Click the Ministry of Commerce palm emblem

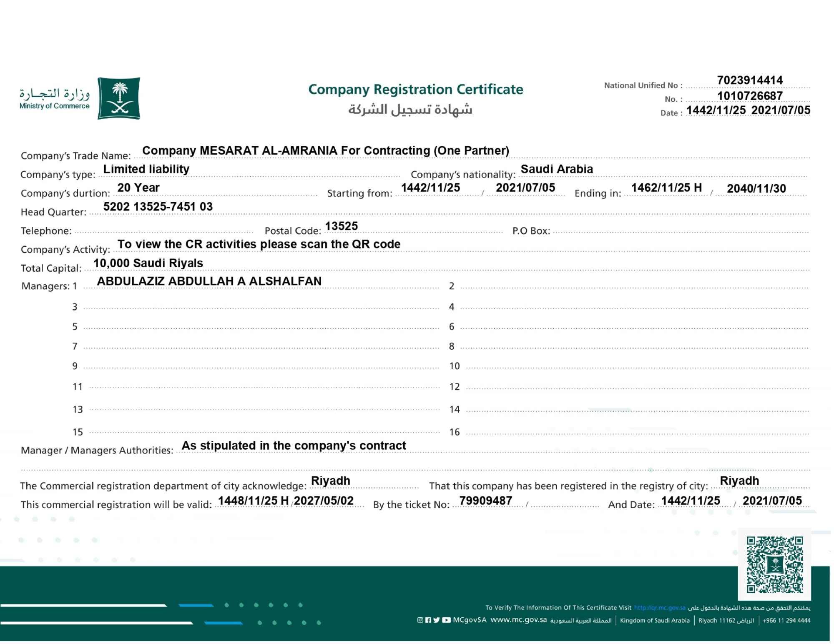(x=119, y=98)
